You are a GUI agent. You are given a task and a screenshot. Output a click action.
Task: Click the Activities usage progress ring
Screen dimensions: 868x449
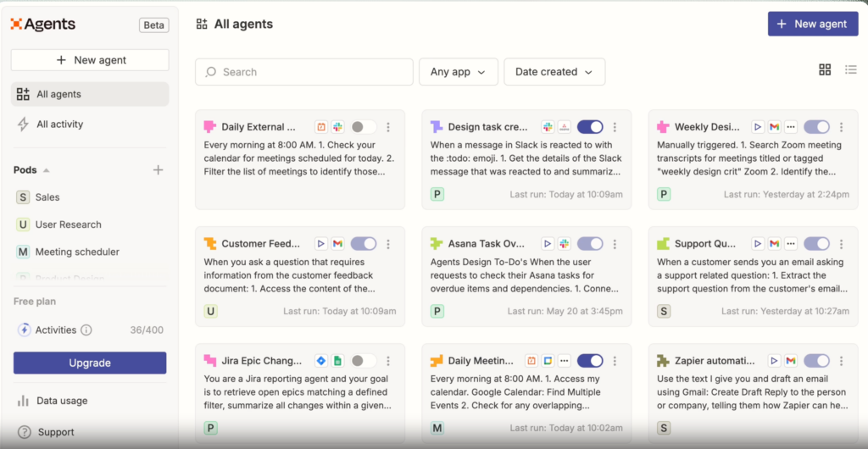point(24,330)
